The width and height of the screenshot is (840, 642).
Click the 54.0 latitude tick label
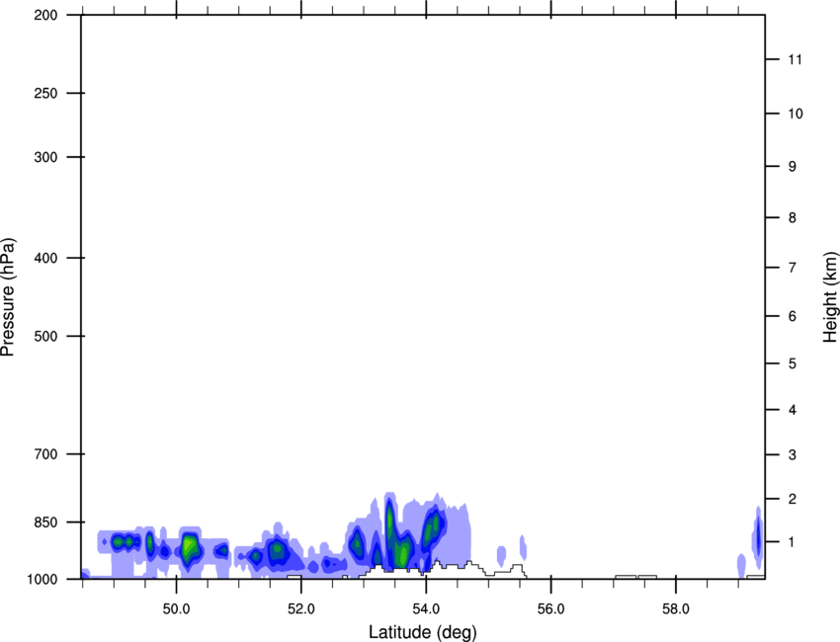(x=426, y=609)
